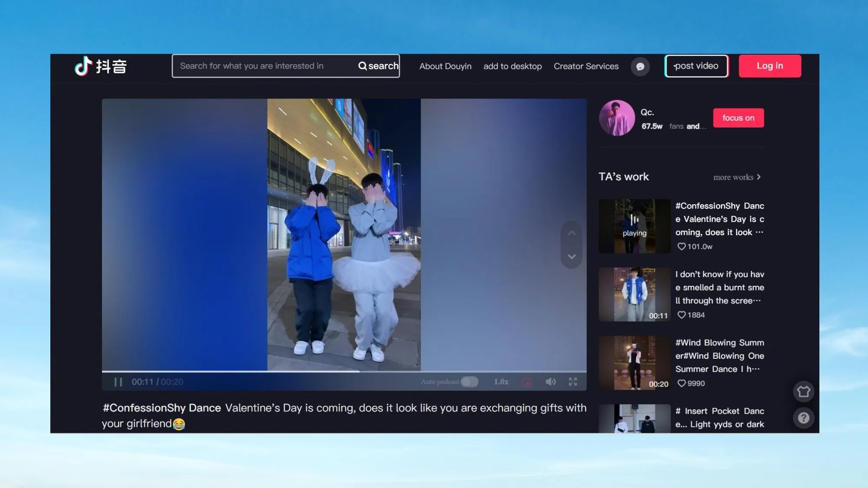The image size is (868, 488).
Task: Open Creator Services menu item
Action: [586, 66]
